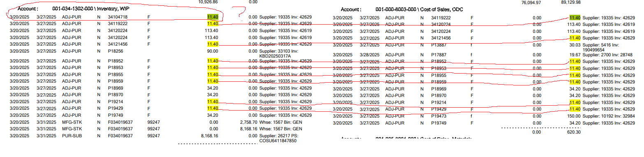Select document P19473 under Cost of Sales, ODC
644x157 pixels.
coord(439,116)
